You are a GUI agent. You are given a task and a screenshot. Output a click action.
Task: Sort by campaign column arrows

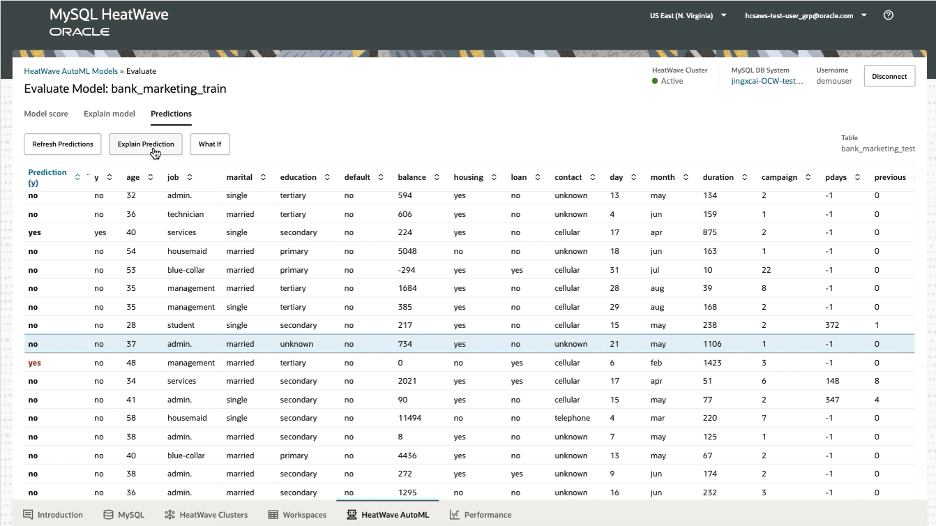tap(808, 177)
